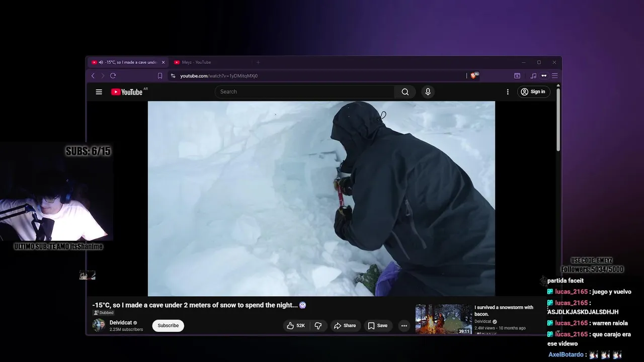Open YouTube settings three-dot menu

508,92
